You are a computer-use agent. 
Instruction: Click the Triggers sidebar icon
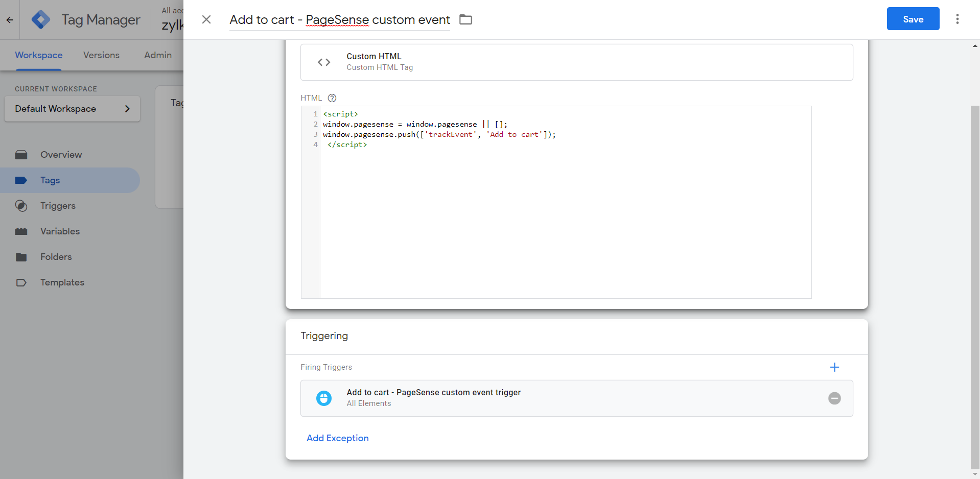coord(21,206)
